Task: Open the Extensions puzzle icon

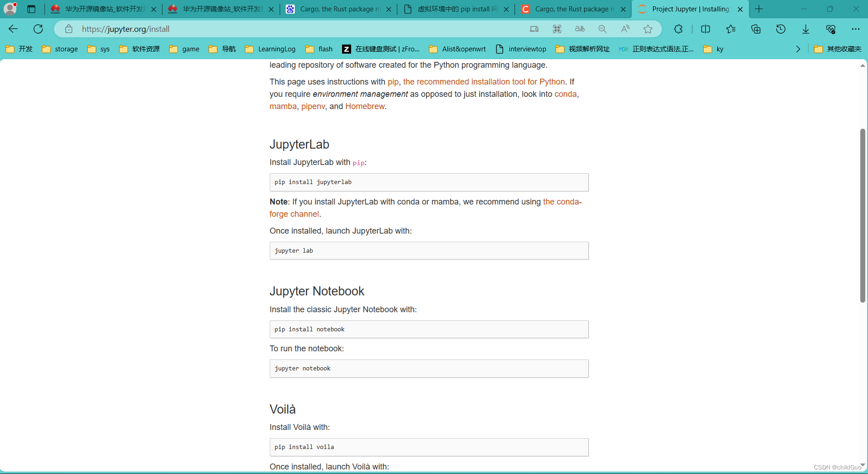Action: click(x=679, y=29)
